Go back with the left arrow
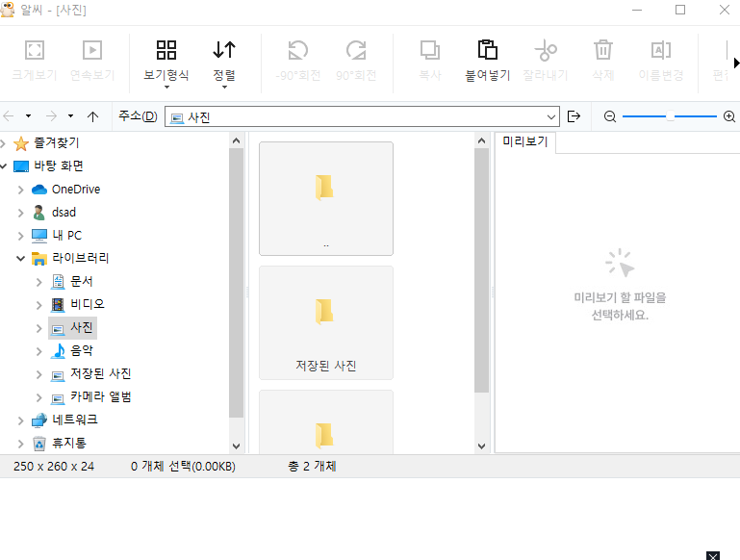The width and height of the screenshot is (740, 560). click(x=8, y=116)
